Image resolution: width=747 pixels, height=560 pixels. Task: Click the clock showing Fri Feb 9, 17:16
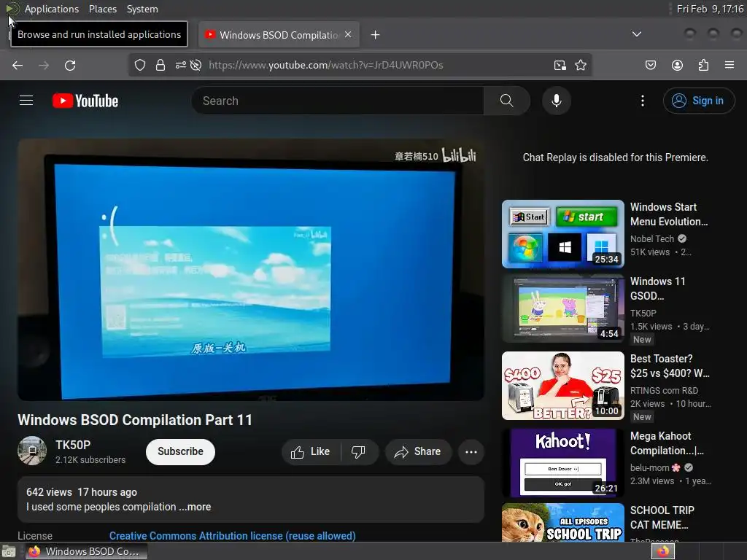(710, 9)
